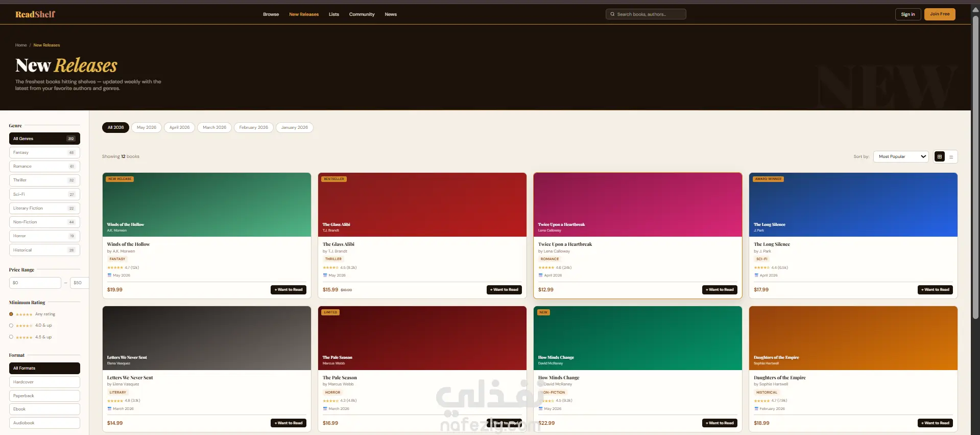Select the March 2026 tab

point(214,127)
